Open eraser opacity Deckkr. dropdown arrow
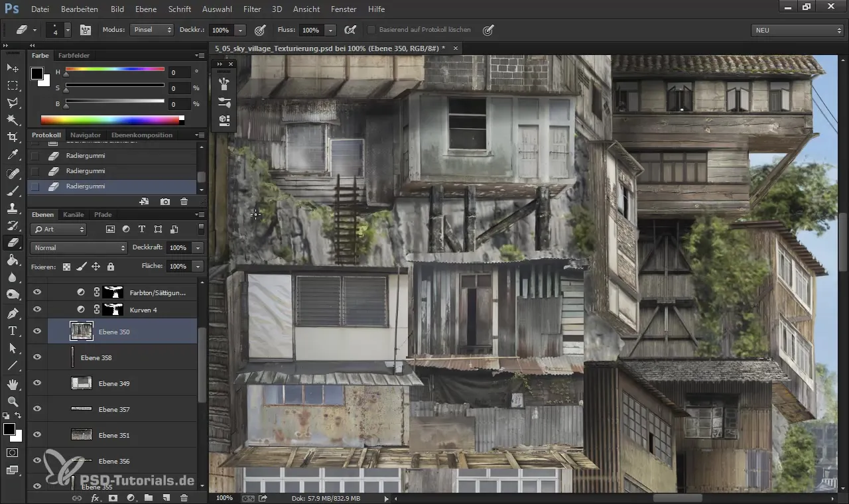This screenshot has width=849, height=504. pos(240,30)
